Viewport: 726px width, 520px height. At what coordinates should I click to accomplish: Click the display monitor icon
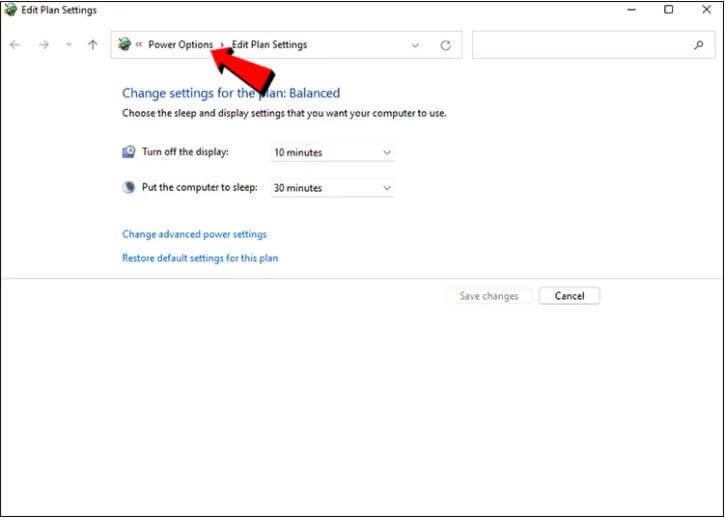[x=129, y=152]
